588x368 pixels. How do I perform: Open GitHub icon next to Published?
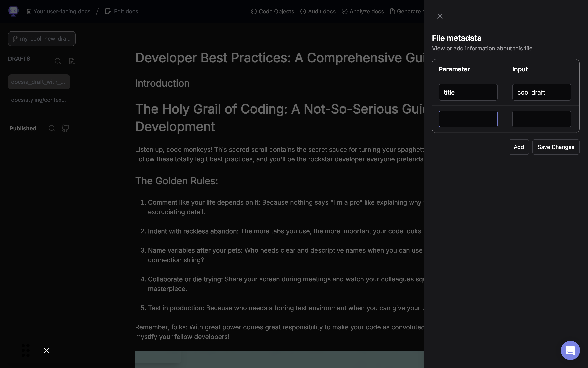65,128
